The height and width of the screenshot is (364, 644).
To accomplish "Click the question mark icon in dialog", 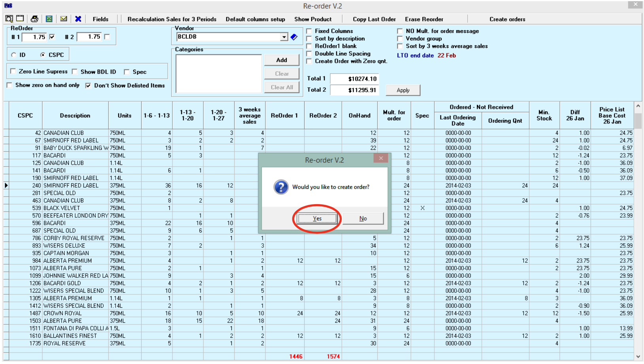I will [x=281, y=187].
